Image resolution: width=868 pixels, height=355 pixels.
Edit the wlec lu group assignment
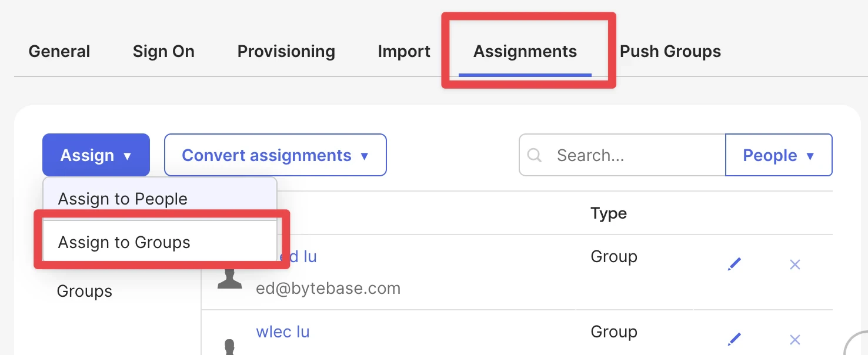tap(734, 339)
